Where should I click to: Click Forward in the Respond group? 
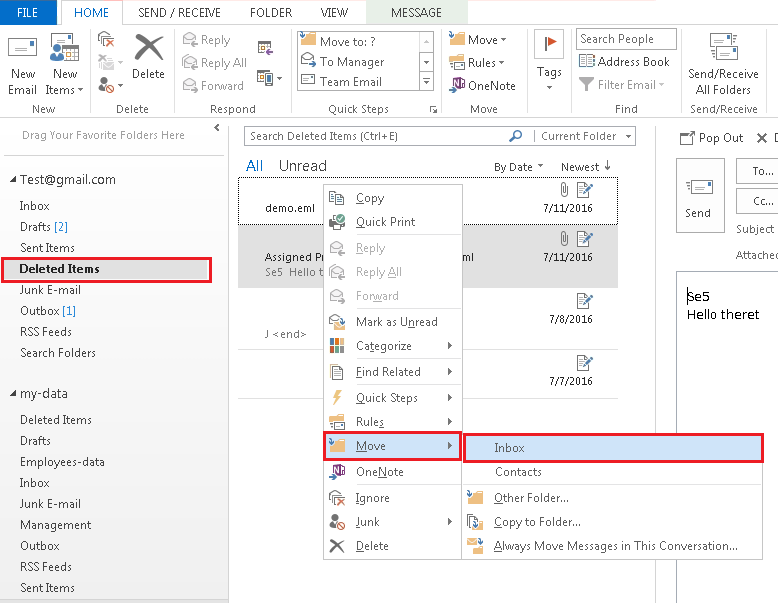tap(213, 85)
